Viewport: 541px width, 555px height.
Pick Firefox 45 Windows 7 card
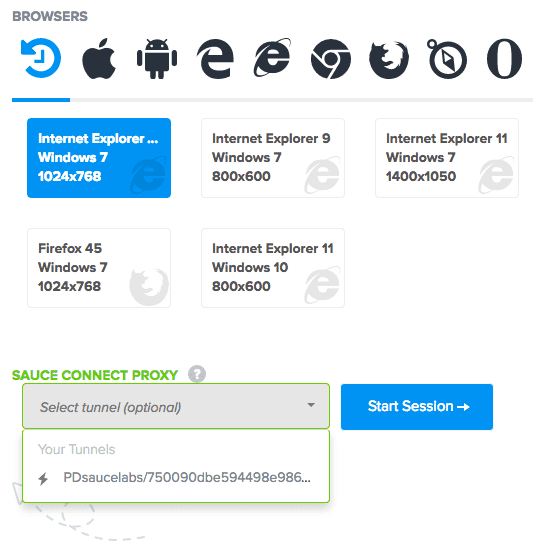pos(99,268)
